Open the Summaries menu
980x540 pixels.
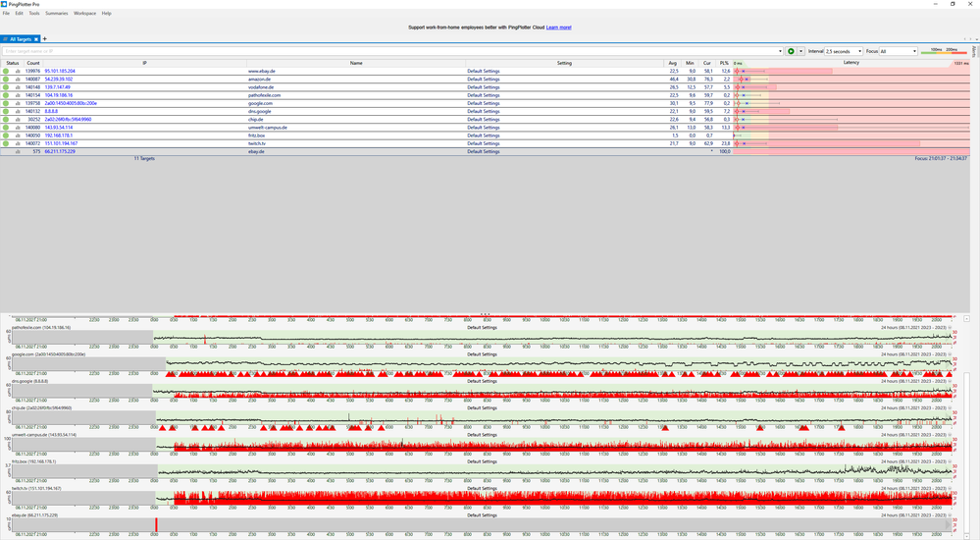56,13
